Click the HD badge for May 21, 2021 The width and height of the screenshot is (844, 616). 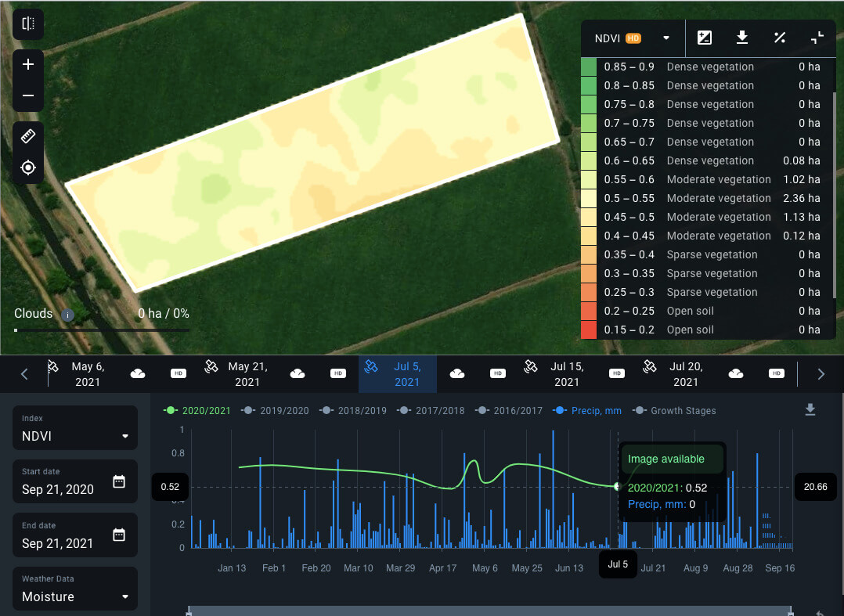point(338,373)
